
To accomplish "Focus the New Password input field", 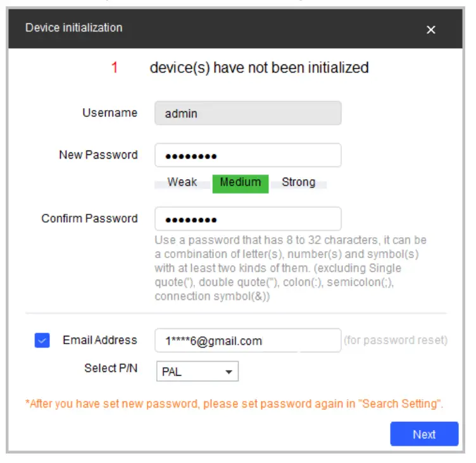I will tap(247, 156).
